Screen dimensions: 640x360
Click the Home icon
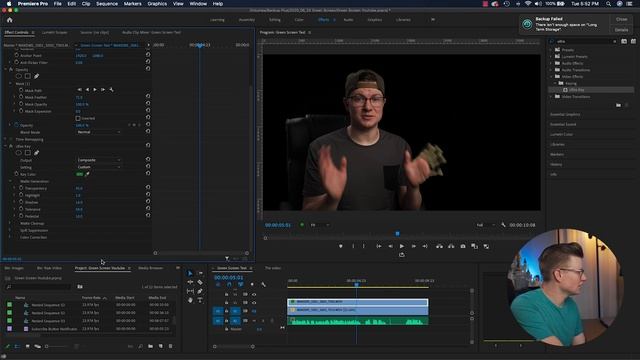pos(10,20)
